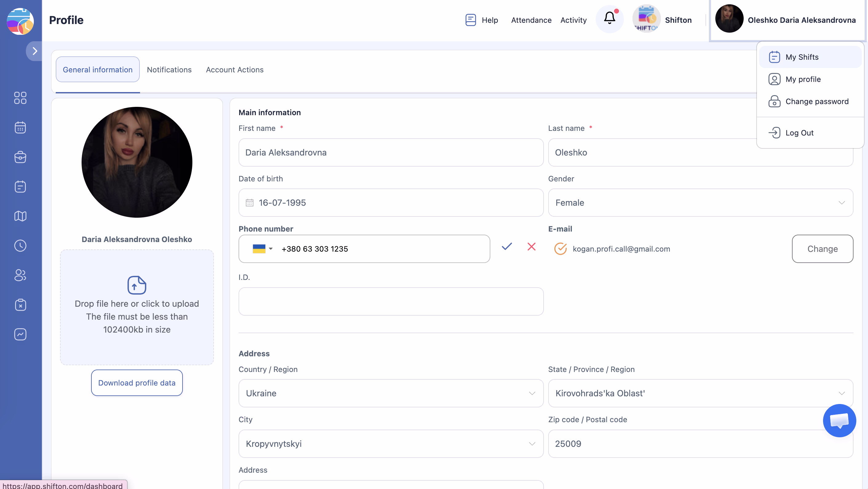Open the dashboard grid icon in sidebar
Image resolution: width=868 pixels, height=489 pixels.
tap(20, 98)
